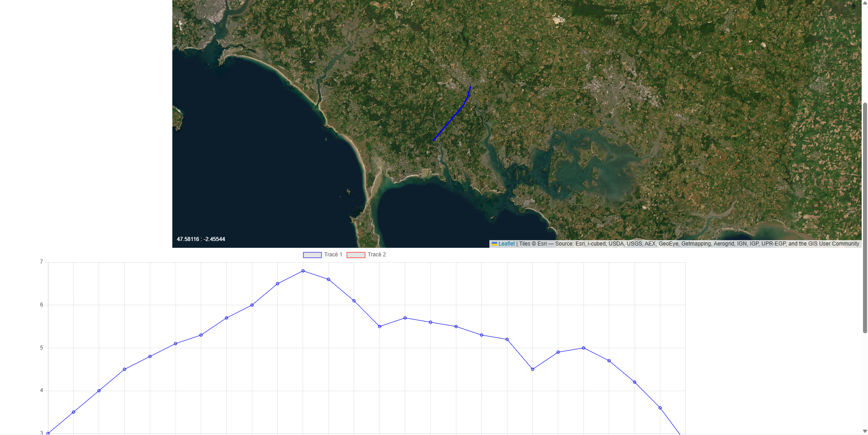Click the southern end of the blue track
The width and height of the screenshot is (868, 435).
(434, 140)
